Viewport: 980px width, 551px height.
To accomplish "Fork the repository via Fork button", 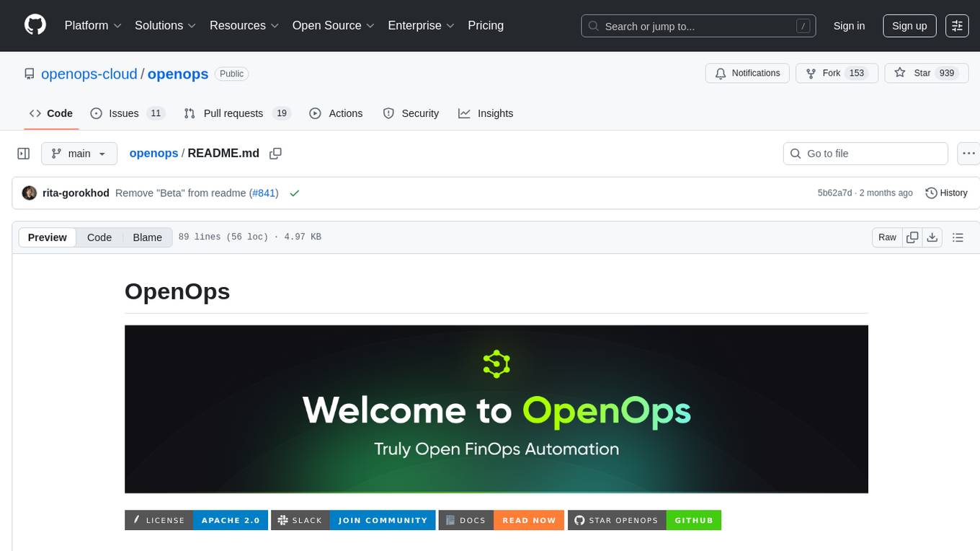I will (837, 74).
